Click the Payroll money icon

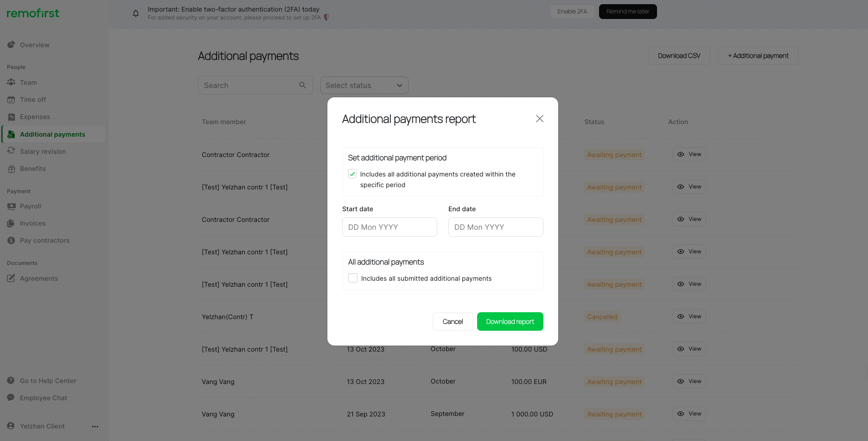point(11,206)
